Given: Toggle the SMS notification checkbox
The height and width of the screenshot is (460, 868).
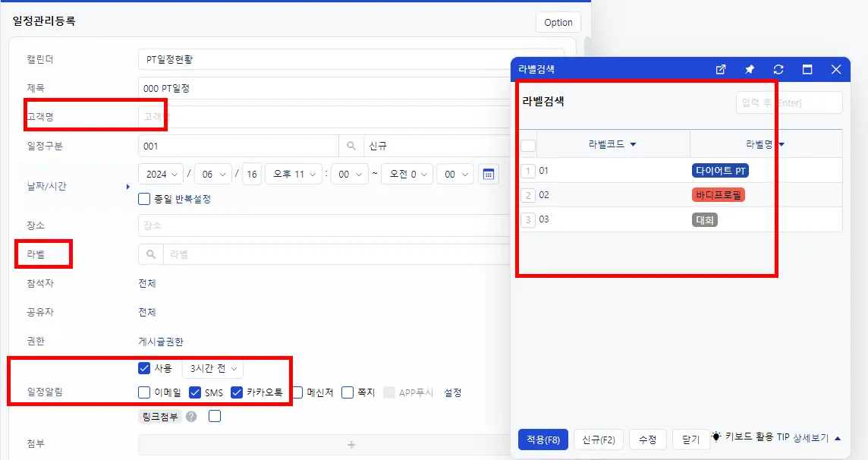Looking at the screenshot, I should tap(195, 392).
